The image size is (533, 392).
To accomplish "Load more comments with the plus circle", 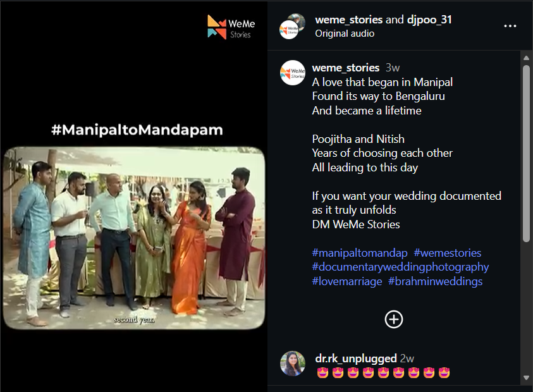I will point(394,319).
